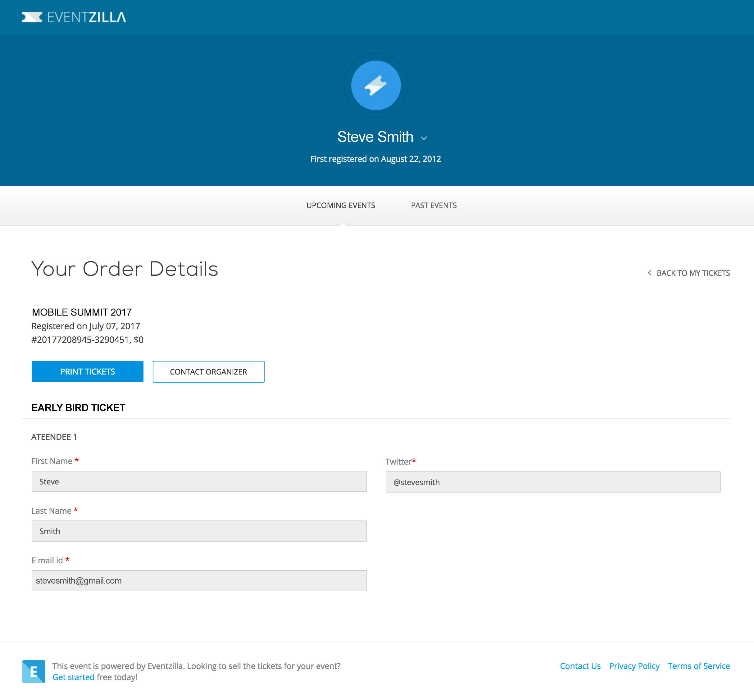Open the Contact Us footer link

coord(580,666)
